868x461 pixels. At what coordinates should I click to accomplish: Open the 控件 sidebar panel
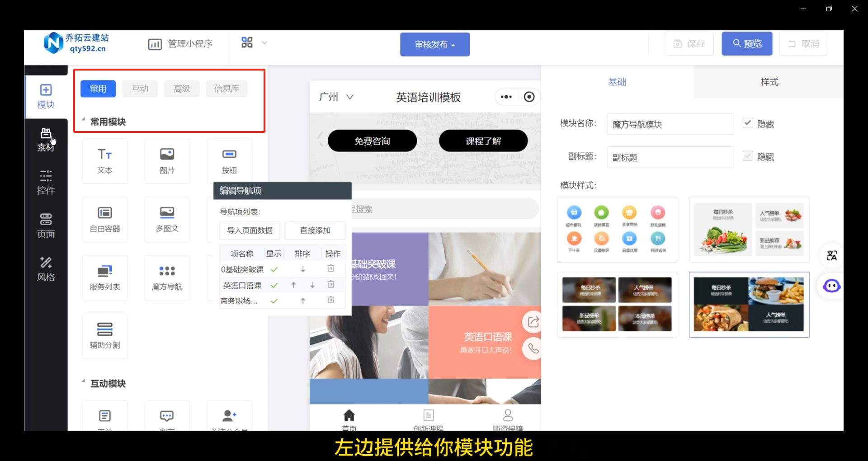(46, 183)
